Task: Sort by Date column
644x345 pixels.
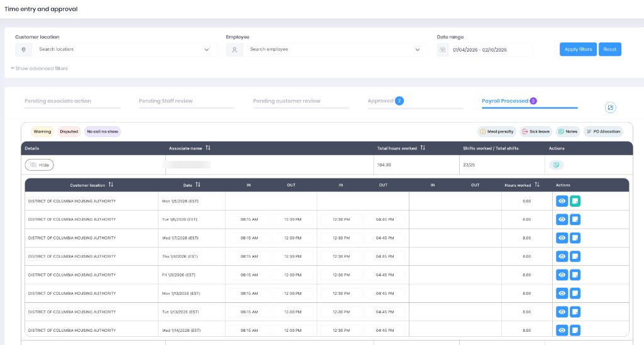Action: 198,185
